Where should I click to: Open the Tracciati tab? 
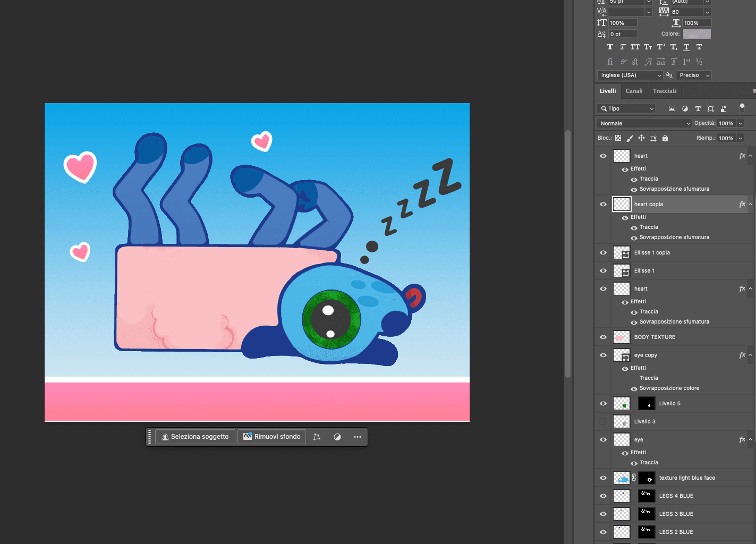click(664, 91)
